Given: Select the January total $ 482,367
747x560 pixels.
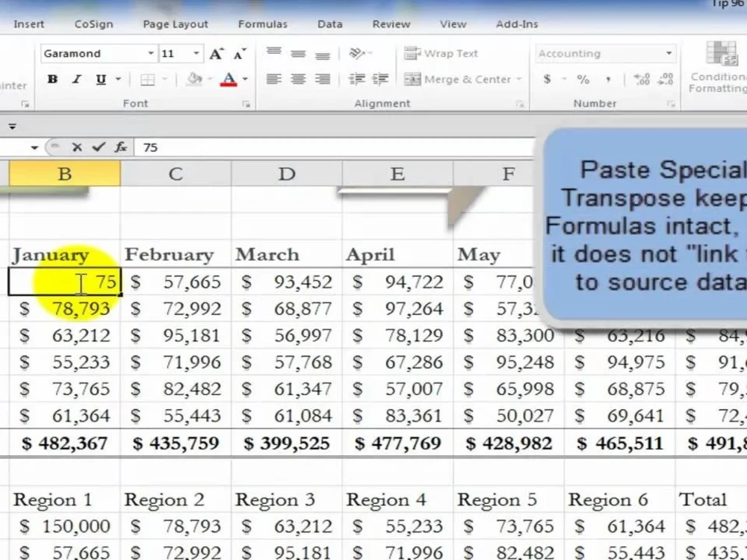Looking at the screenshot, I should [x=65, y=444].
